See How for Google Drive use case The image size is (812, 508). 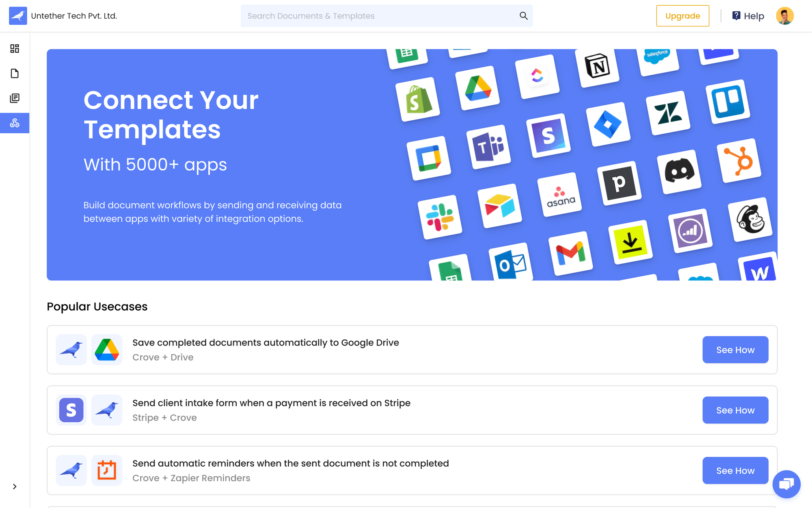coord(735,350)
